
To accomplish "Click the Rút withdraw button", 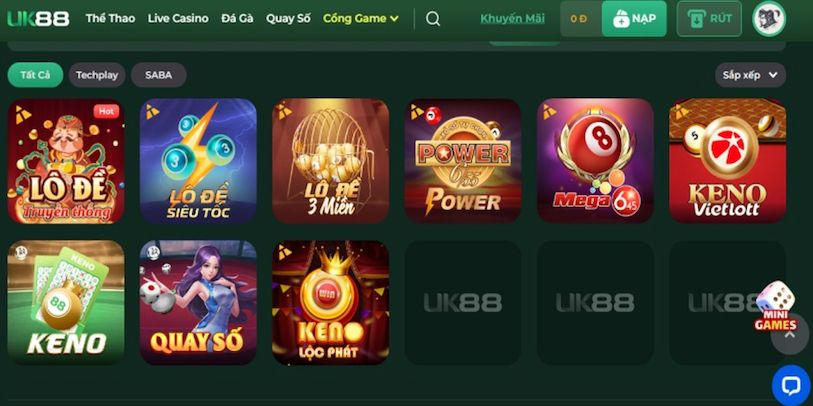I will 709,19.
